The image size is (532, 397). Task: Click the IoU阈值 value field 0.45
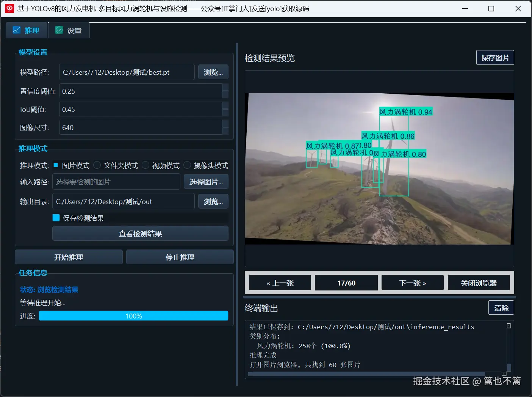tap(141, 109)
